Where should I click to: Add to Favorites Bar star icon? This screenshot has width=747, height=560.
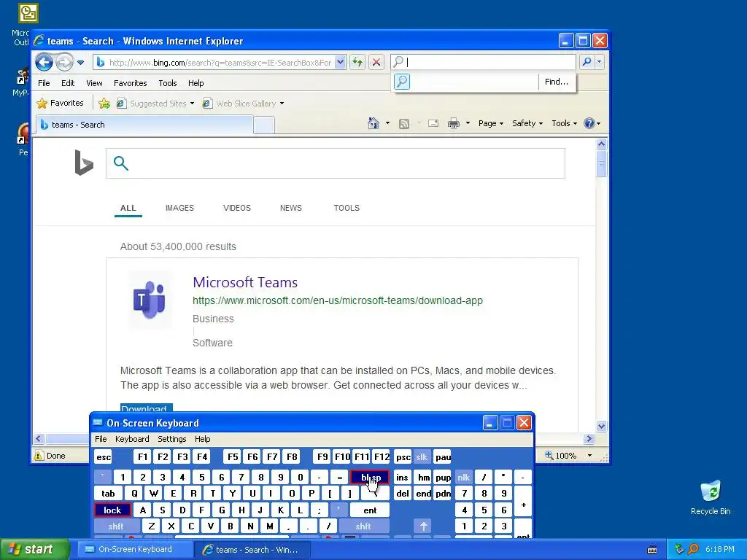[104, 103]
